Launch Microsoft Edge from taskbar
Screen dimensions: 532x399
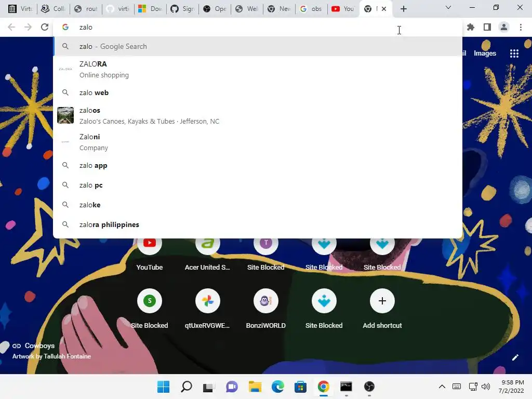(277, 387)
